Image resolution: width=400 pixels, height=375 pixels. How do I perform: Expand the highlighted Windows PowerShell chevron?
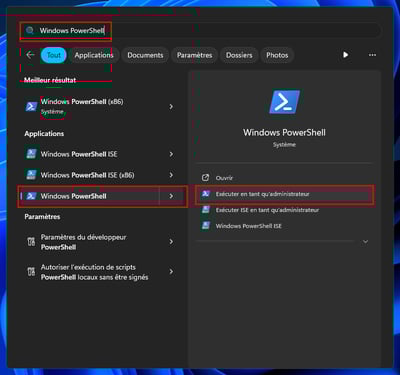click(171, 196)
